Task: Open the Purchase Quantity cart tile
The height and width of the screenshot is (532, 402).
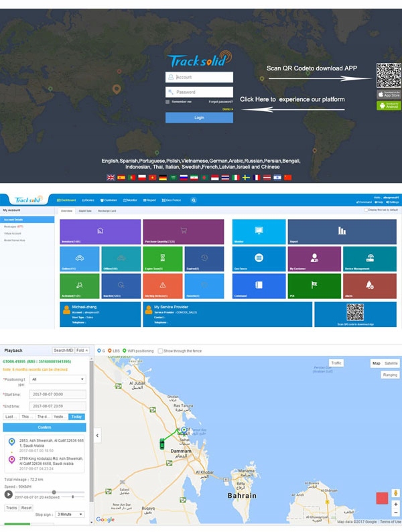Action: (183, 232)
